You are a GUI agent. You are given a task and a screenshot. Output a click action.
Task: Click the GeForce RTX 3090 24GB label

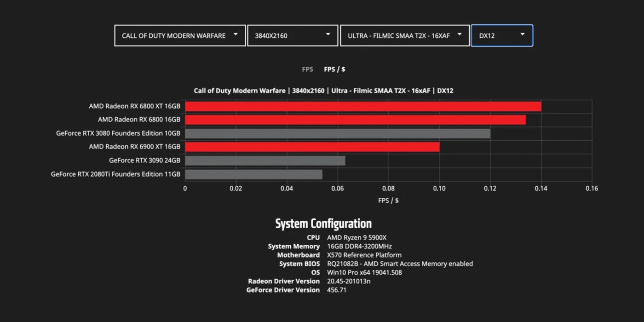tap(144, 160)
